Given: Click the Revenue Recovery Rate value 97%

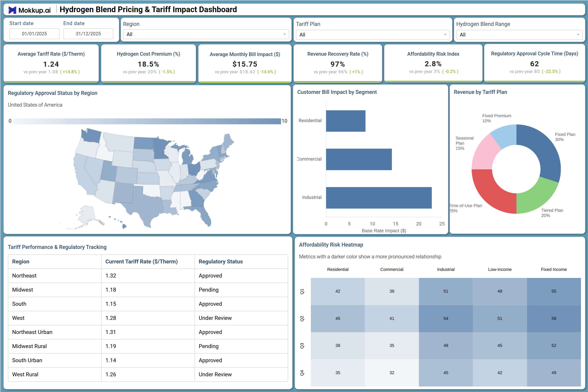Looking at the screenshot, I should coord(338,64).
